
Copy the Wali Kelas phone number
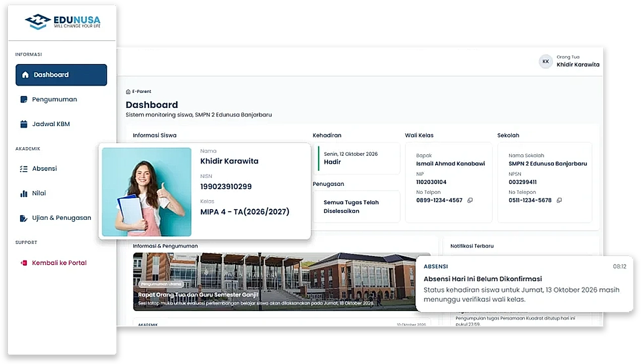(470, 200)
